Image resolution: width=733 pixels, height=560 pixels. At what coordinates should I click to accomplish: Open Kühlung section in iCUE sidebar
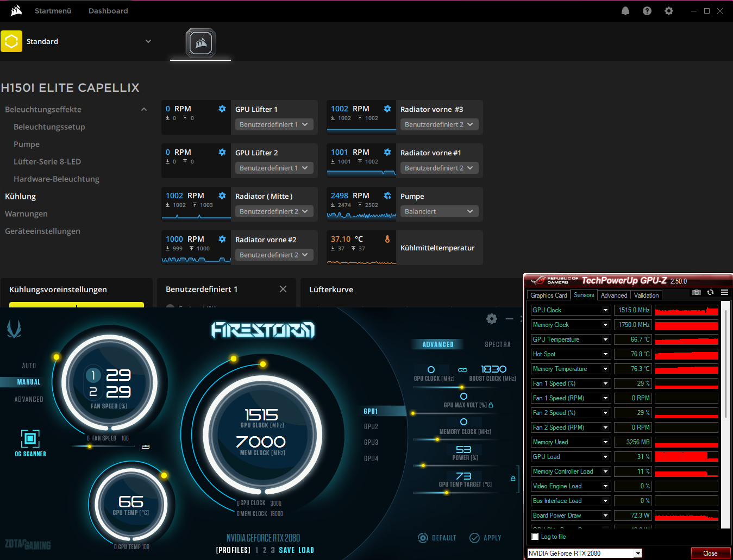[21, 196]
